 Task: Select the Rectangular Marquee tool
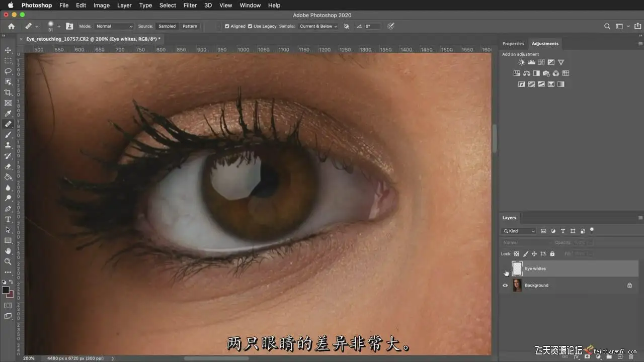point(8,61)
